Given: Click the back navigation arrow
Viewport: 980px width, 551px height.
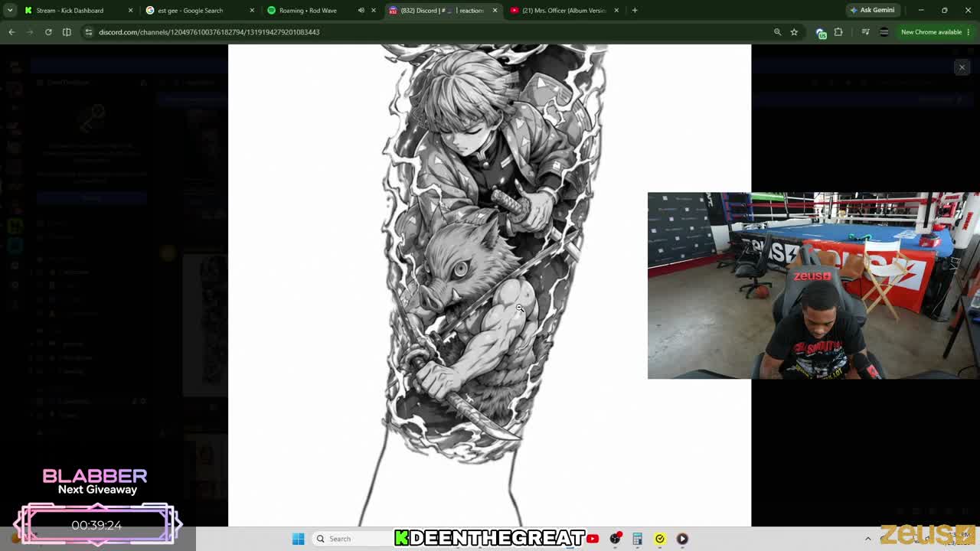Looking at the screenshot, I should 11,32.
